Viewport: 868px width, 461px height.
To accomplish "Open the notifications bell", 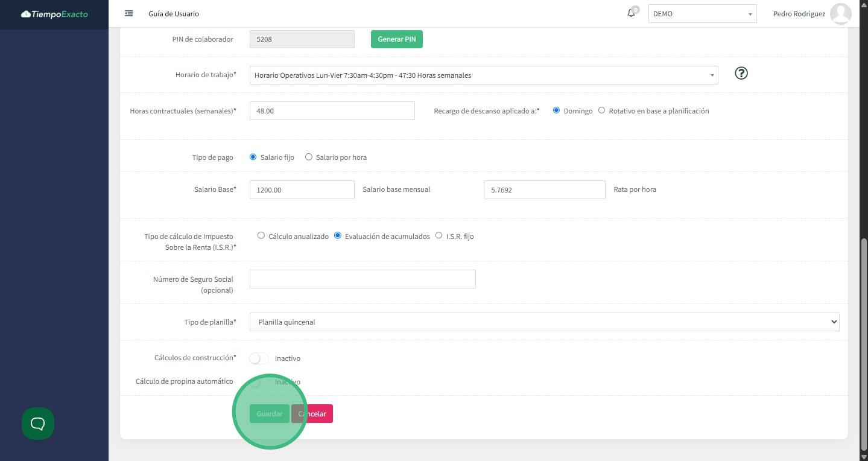I will (631, 13).
